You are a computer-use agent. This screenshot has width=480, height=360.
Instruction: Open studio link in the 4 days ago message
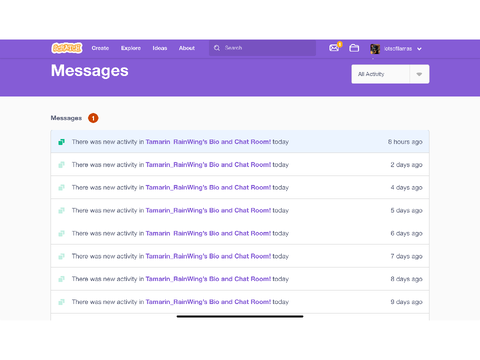[x=208, y=188]
